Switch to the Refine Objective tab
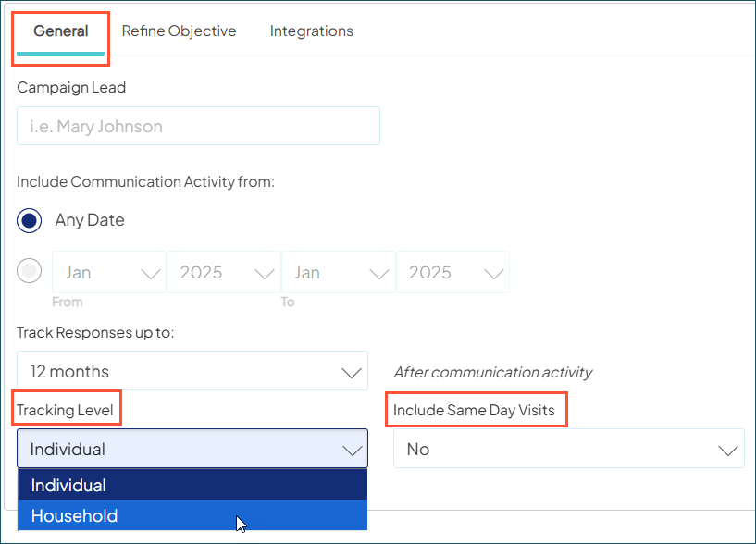Viewport: 756px width, 544px height. click(179, 31)
